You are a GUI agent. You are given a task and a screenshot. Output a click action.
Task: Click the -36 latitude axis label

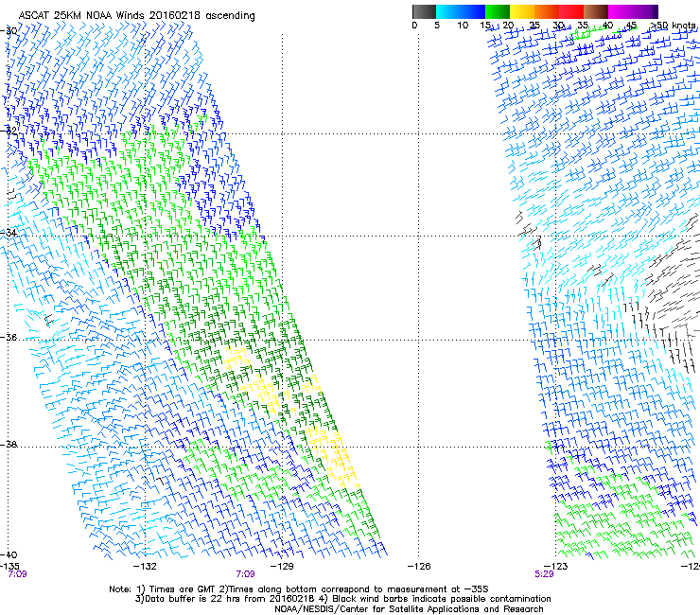[x=9, y=337]
